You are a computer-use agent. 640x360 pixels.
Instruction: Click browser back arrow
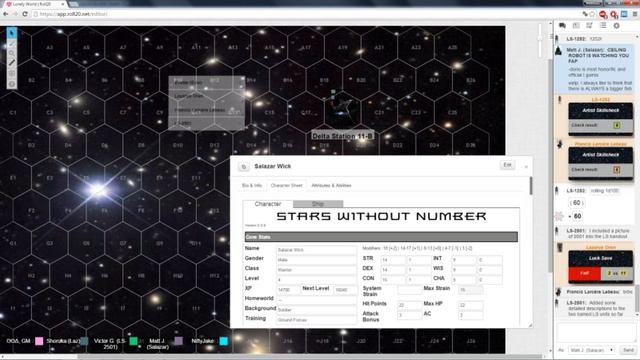[5, 14]
